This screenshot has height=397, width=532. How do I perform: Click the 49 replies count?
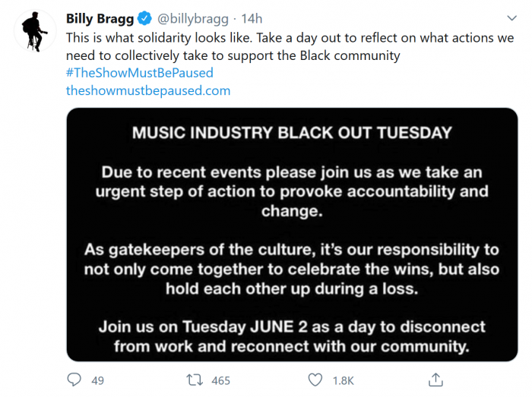pyautogui.click(x=97, y=380)
